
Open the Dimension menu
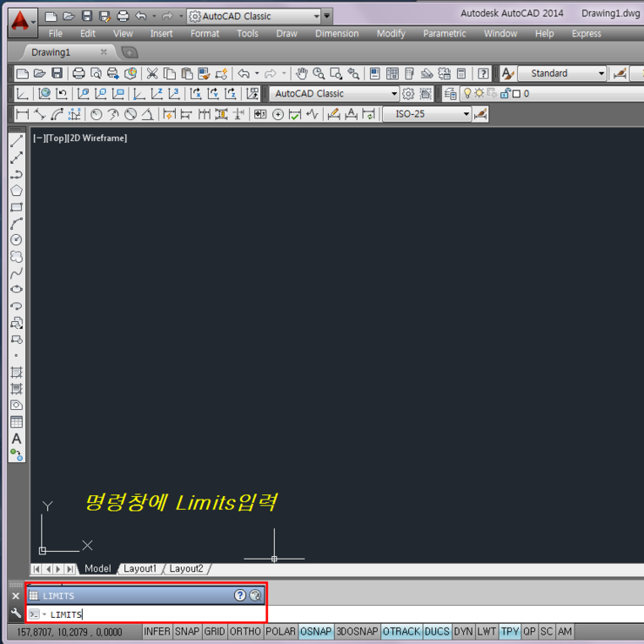coord(337,34)
